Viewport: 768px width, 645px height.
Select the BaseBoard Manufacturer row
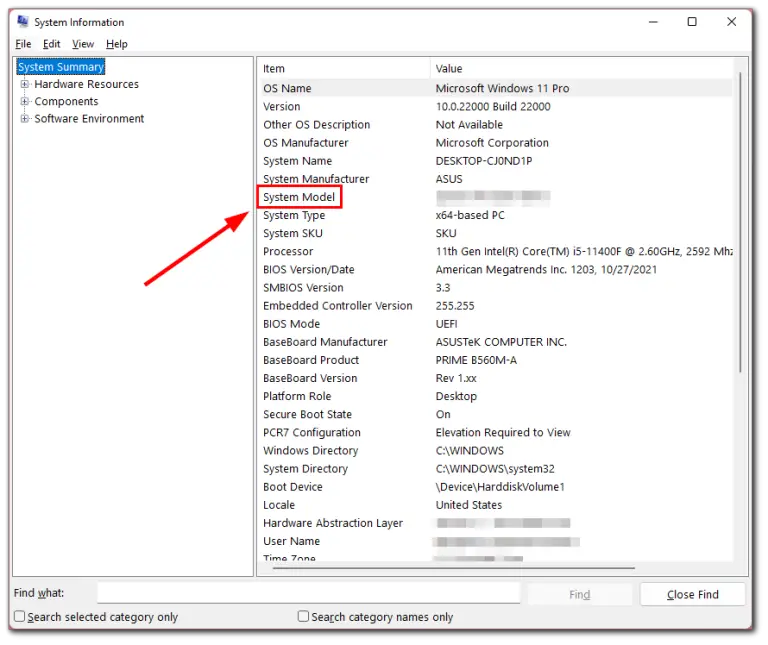[x=496, y=342]
